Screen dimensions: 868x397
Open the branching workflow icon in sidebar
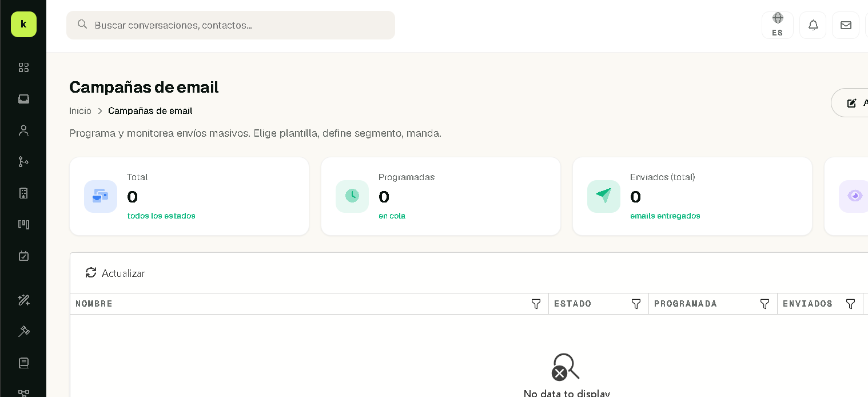coord(23,162)
